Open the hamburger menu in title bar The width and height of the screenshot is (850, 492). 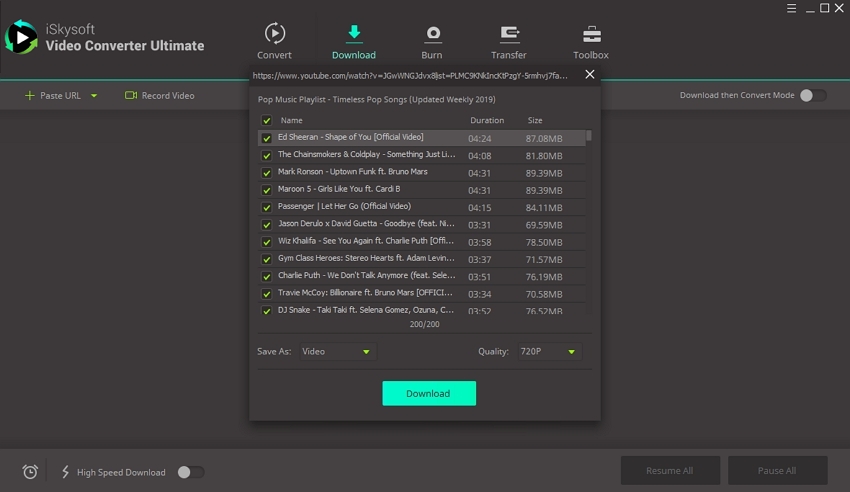click(x=791, y=8)
